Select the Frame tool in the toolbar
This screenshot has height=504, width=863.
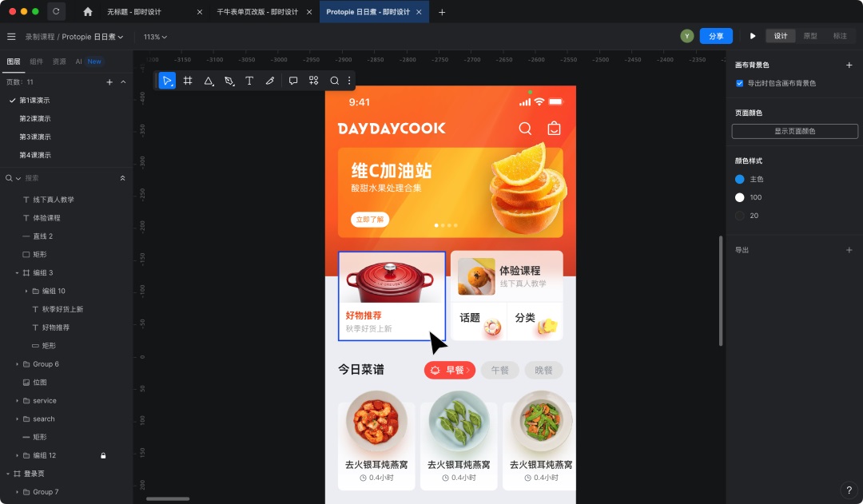point(188,80)
